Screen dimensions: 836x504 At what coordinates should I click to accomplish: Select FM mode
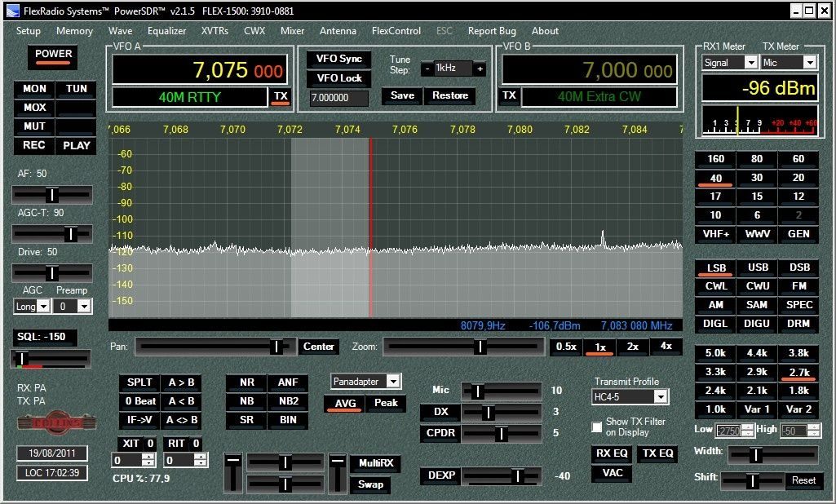click(798, 286)
